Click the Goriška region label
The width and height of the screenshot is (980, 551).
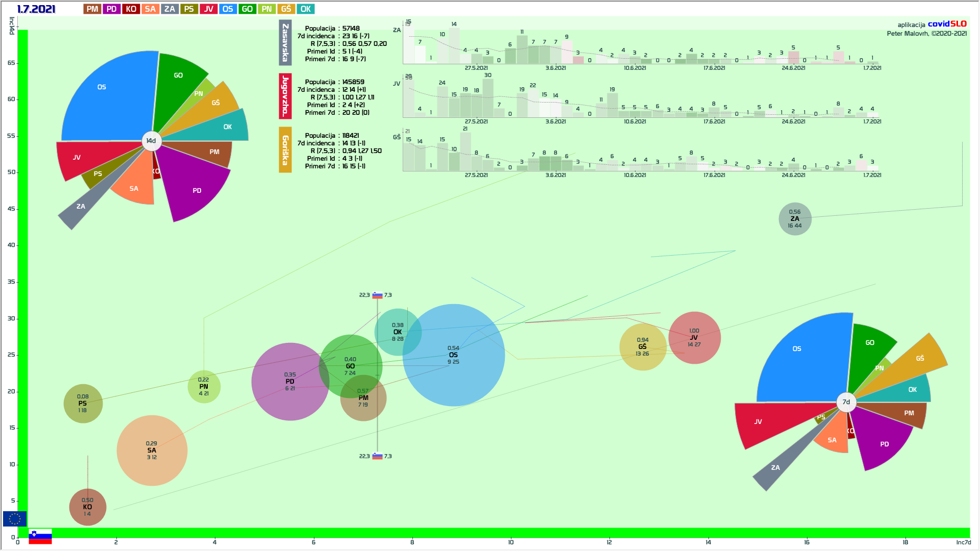point(285,150)
